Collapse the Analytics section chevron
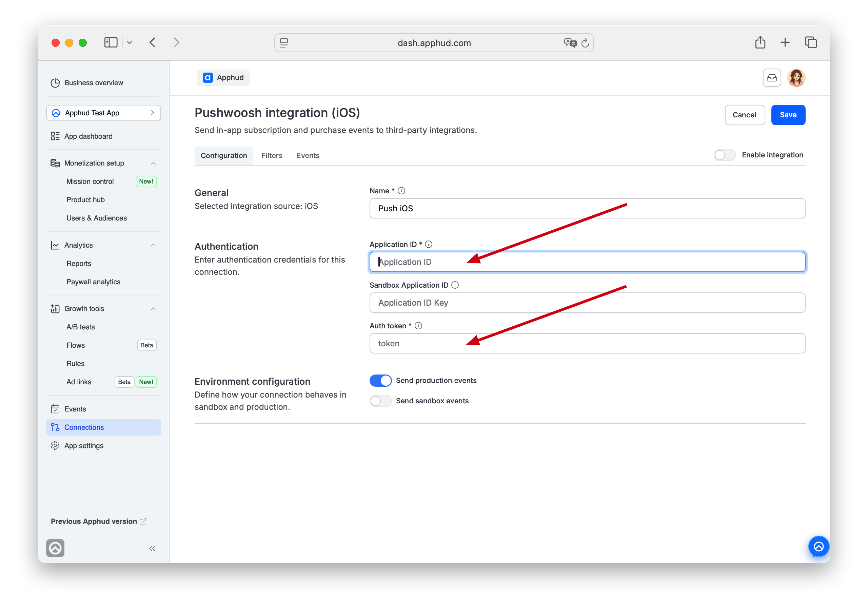 pos(153,245)
